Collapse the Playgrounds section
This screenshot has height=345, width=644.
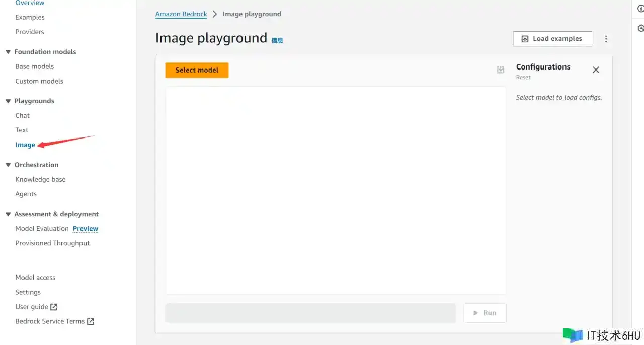click(x=8, y=101)
